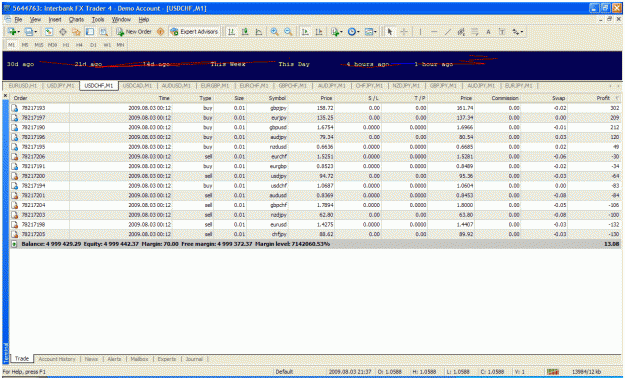This screenshot has width=625, height=378.
Task: Click the New Order toolbar button
Action: [x=134, y=32]
